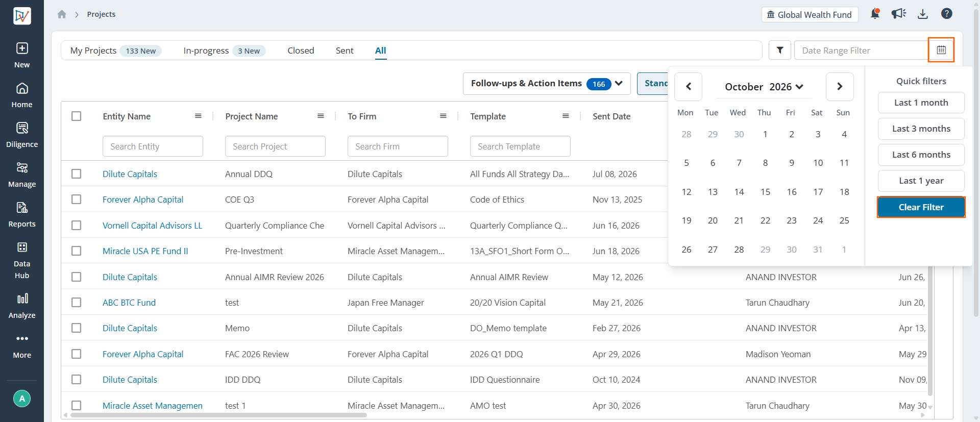Open the Data Hub section
The width and height of the screenshot is (980, 422).
[x=22, y=261]
